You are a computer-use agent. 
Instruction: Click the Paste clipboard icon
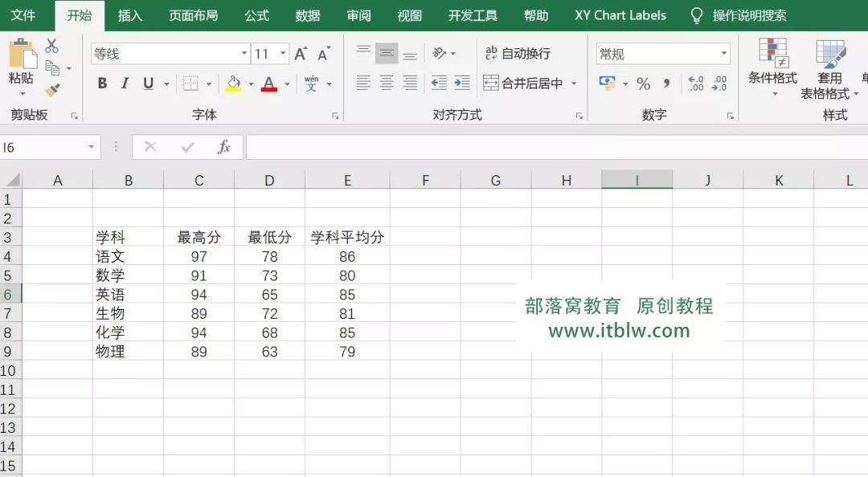click(23, 55)
